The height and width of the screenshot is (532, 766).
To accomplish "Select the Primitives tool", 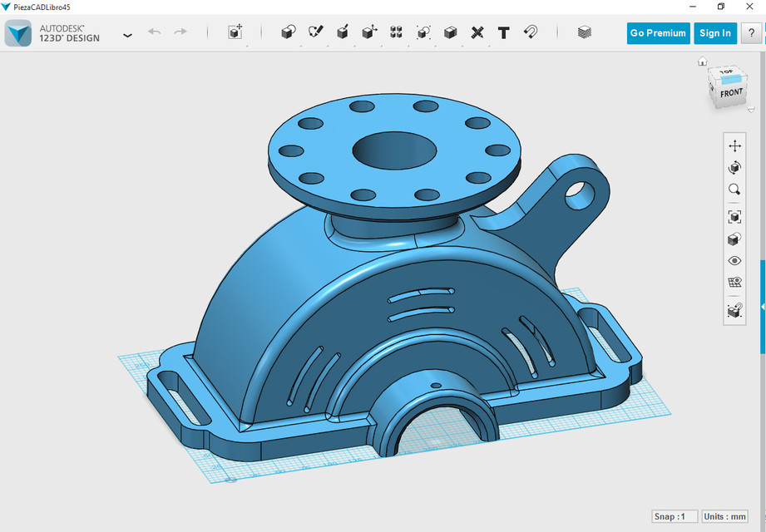I will tap(289, 31).
